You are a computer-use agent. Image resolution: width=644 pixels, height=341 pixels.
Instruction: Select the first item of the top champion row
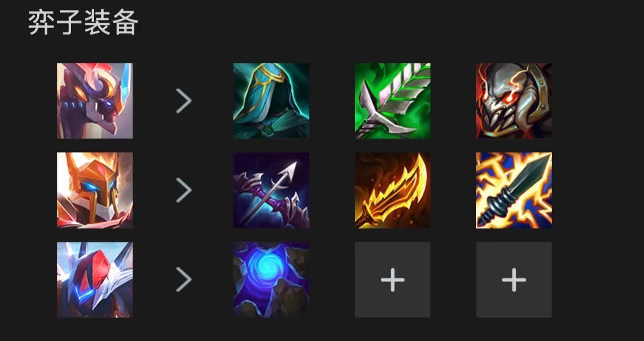pos(271,101)
